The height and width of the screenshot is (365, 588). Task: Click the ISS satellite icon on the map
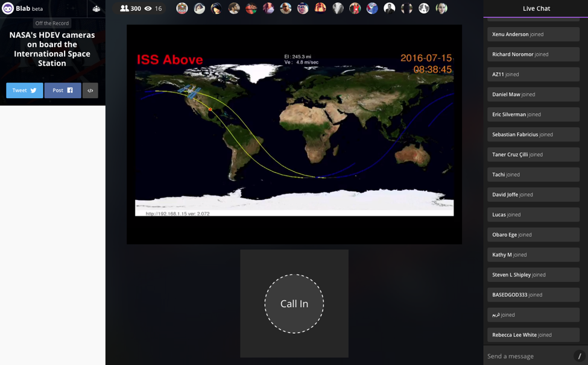(190, 91)
